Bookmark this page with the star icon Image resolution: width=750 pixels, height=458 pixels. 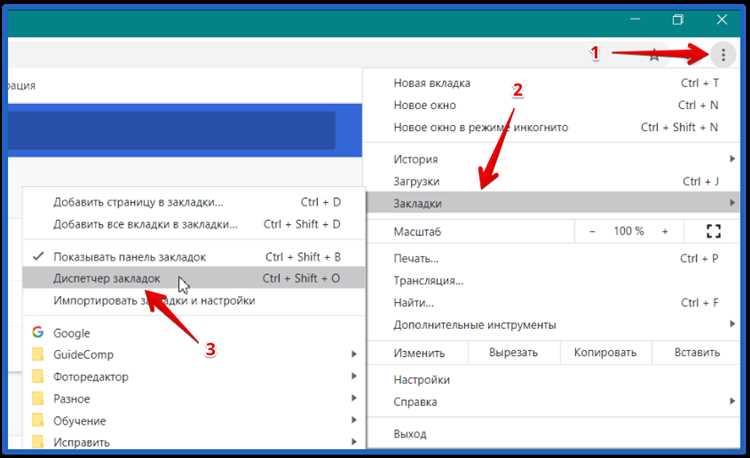(x=654, y=55)
